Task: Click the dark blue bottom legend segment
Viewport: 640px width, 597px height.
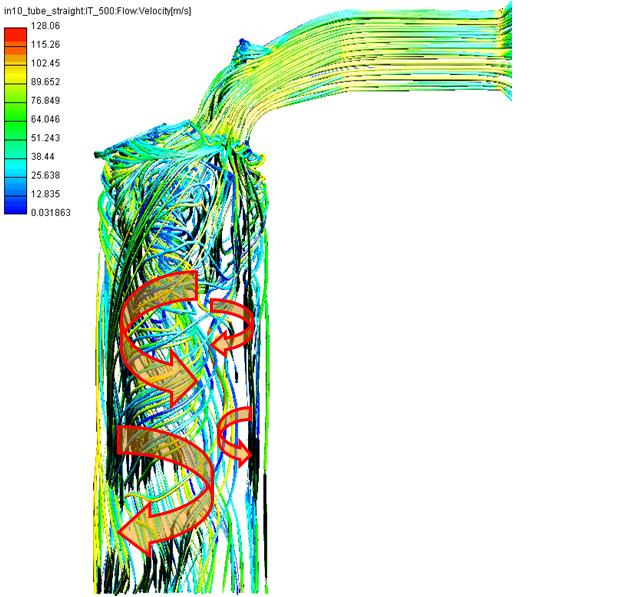Action: 16,205
